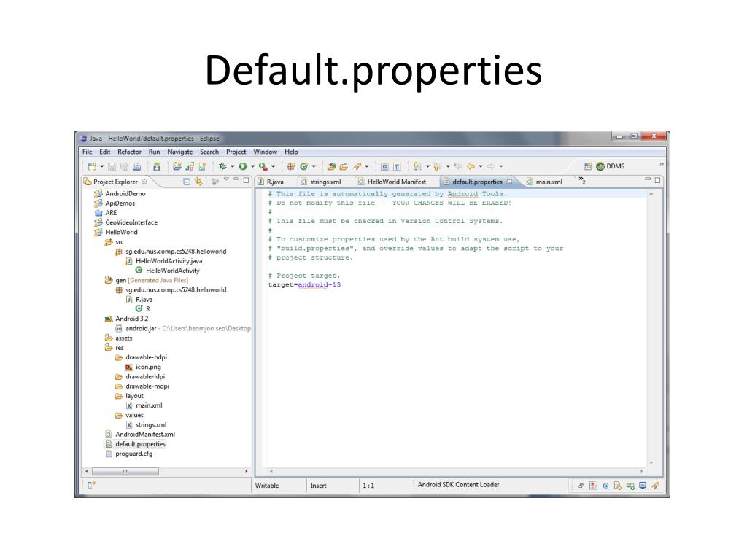Viewport: 747px width, 560px height.
Task: Click the Previous Annotation icon
Action: click(x=438, y=166)
